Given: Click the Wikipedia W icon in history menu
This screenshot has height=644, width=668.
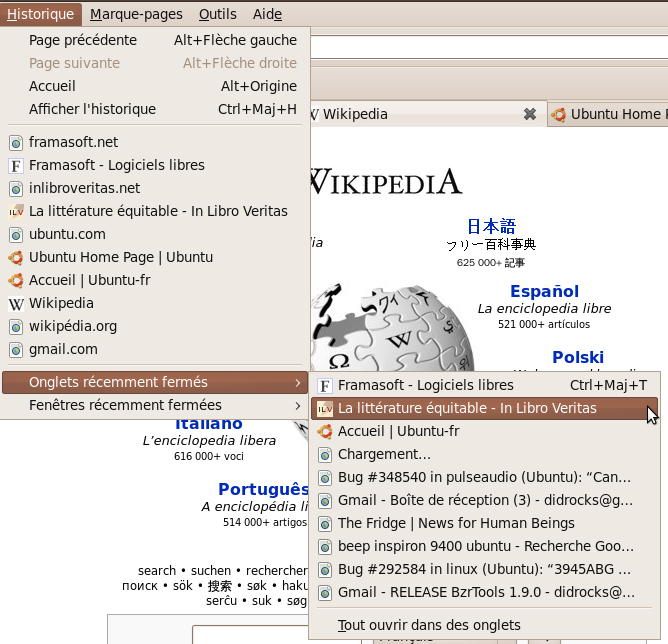Looking at the screenshot, I should [16, 303].
